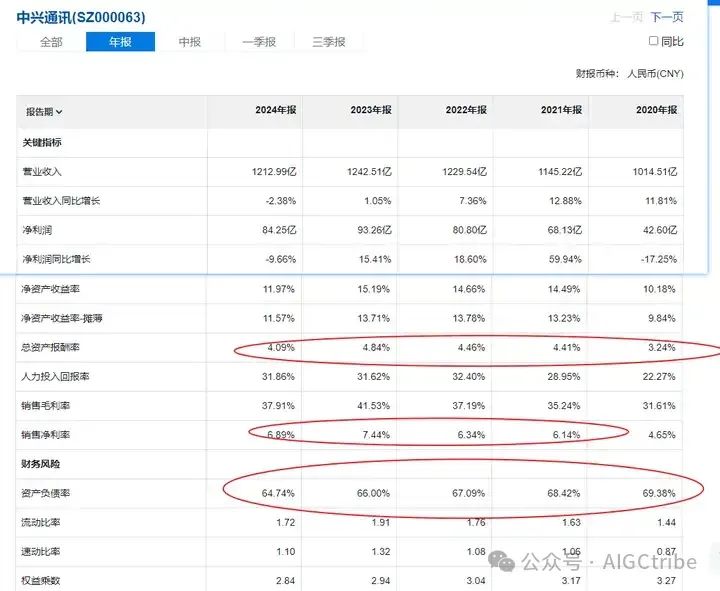Image resolution: width=720 pixels, height=591 pixels.
Task: Select the 销售毛利率 row label
Action: click(45, 406)
